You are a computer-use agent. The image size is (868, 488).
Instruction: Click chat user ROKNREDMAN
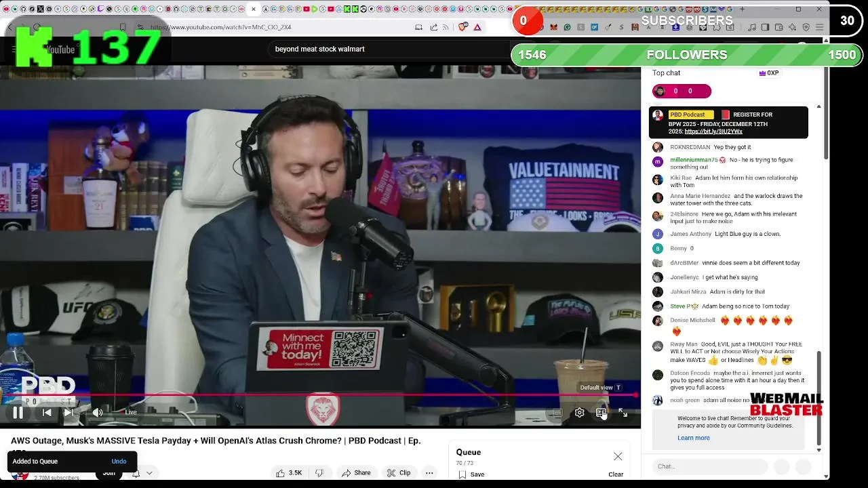[690, 147]
